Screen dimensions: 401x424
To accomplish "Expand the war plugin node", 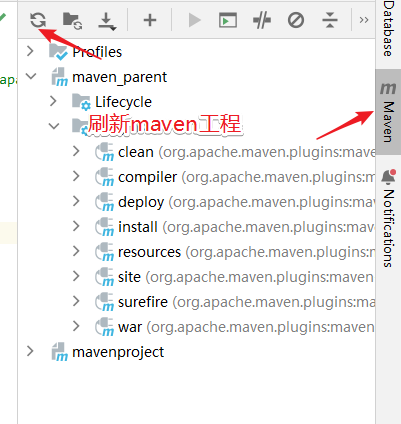I will 76,326.
